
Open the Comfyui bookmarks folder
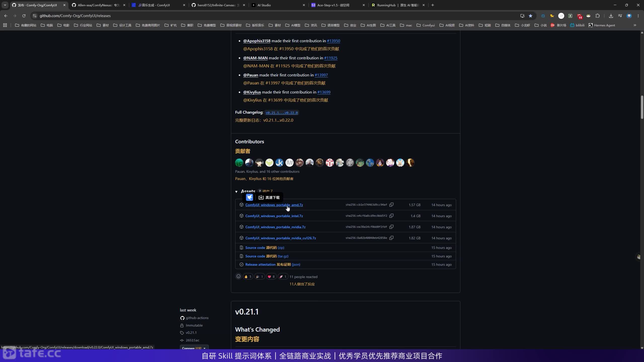(x=426, y=25)
